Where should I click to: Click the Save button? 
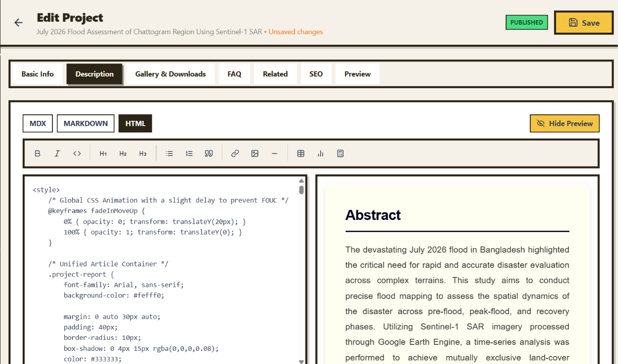[x=584, y=23]
